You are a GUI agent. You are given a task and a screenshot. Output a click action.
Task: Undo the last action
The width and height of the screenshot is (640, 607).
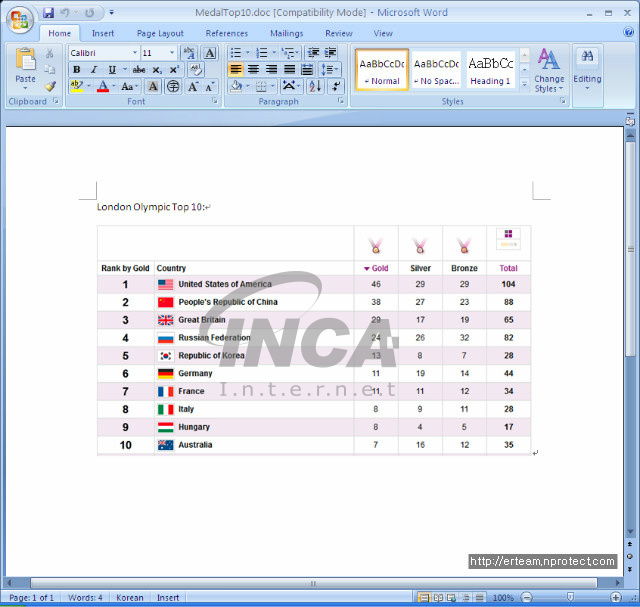[x=64, y=13]
